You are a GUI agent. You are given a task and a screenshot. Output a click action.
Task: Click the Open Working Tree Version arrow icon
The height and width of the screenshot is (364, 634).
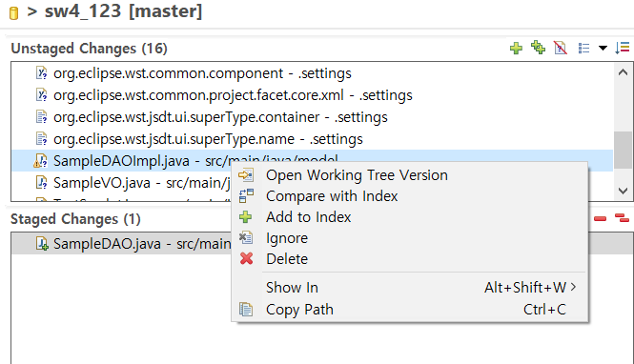pyautogui.click(x=246, y=175)
